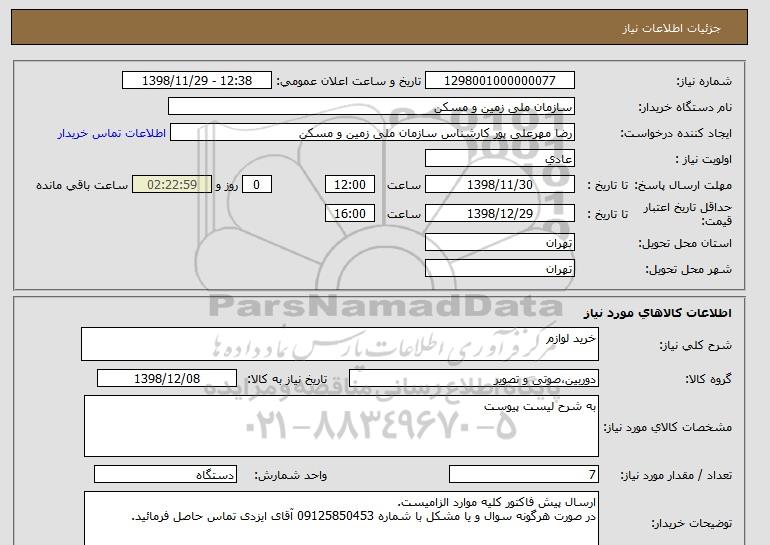
Task: Click the توضیحات خریدار label
Action: click(x=691, y=524)
